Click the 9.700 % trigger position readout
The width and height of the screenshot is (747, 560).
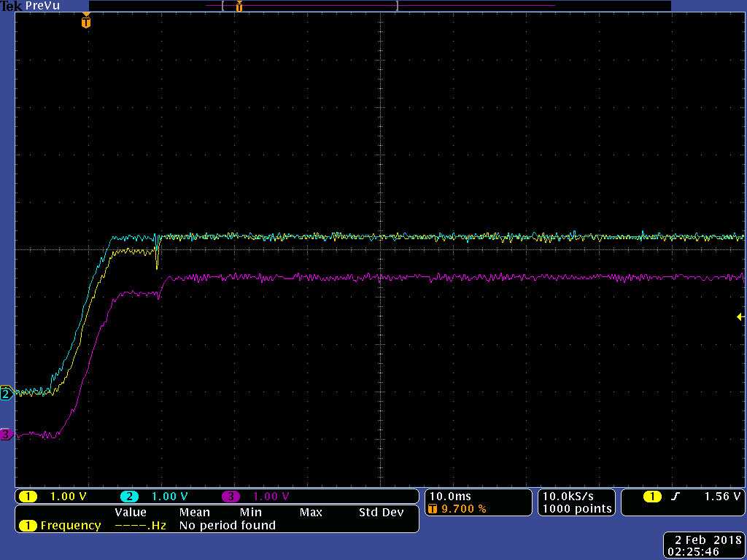tap(463, 509)
